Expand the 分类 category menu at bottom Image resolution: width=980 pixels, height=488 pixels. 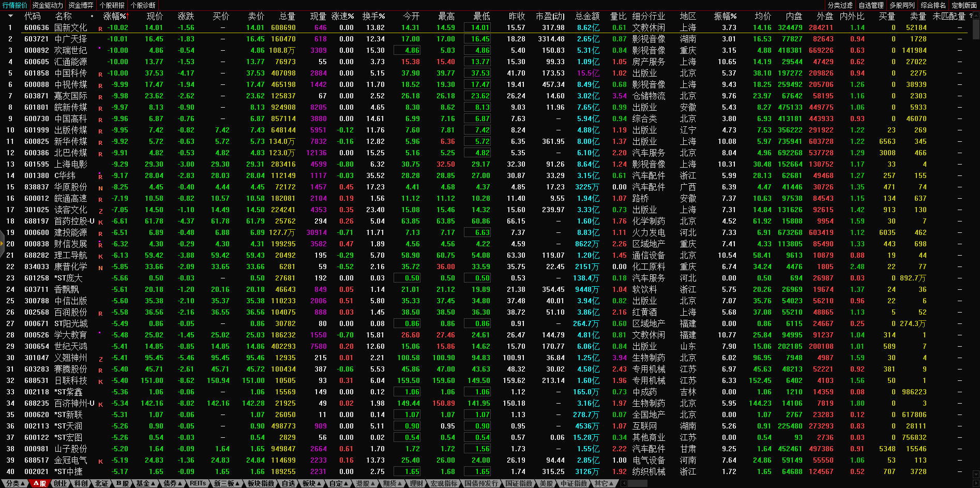15,483
